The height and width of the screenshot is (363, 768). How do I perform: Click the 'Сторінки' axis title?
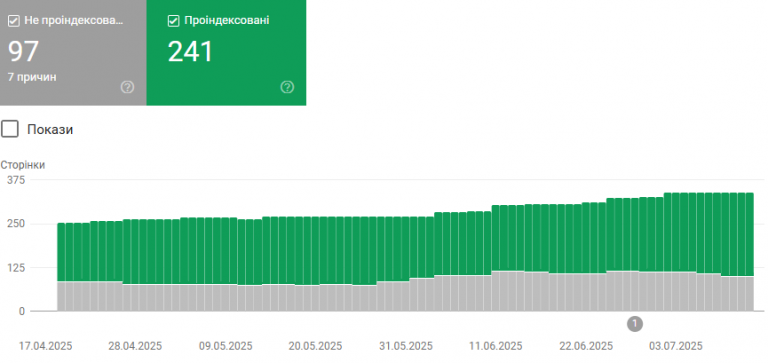click(x=23, y=165)
